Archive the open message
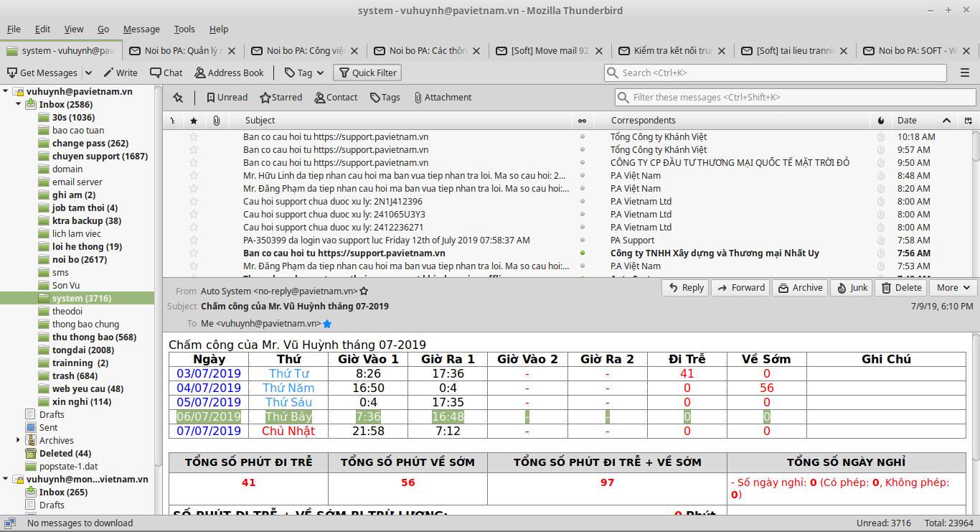This screenshot has height=532, width=980. [x=801, y=288]
